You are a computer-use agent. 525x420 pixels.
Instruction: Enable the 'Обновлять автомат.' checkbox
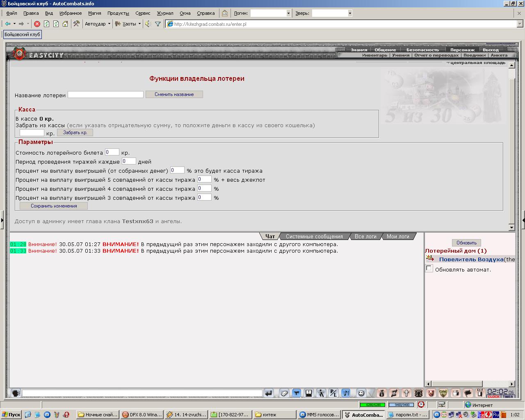pos(429,268)
